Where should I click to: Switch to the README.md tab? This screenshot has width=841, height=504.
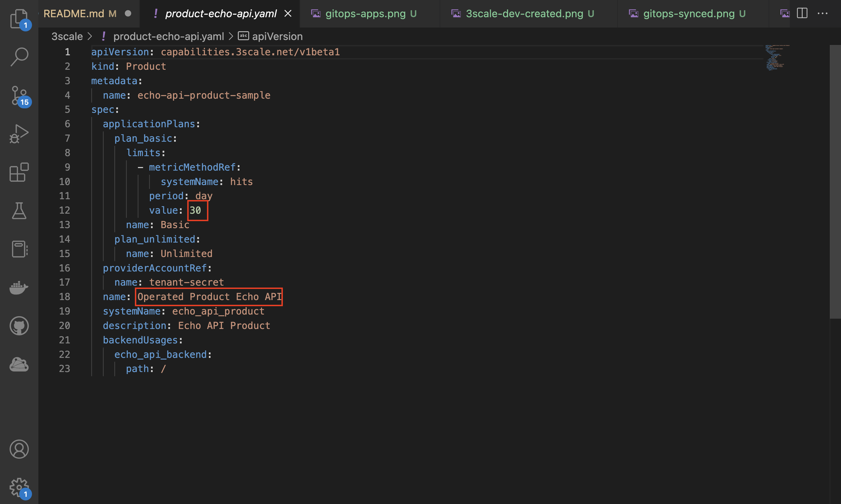click(x=74, y=14)
